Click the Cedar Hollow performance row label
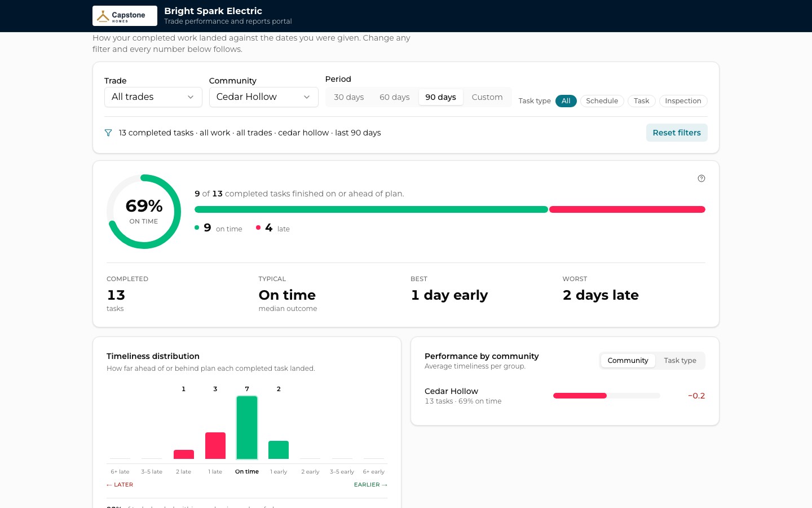812x508 pixels. coord(451,391)
